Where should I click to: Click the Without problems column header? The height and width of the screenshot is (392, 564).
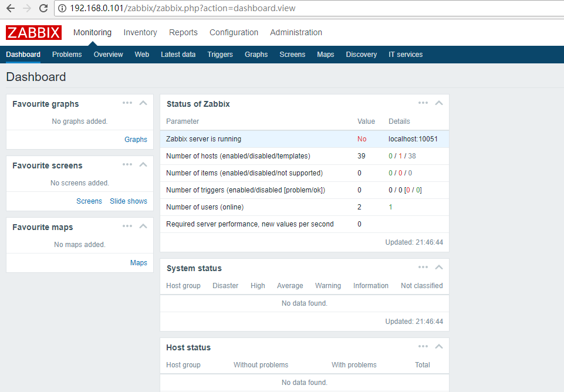click(261, 364)
